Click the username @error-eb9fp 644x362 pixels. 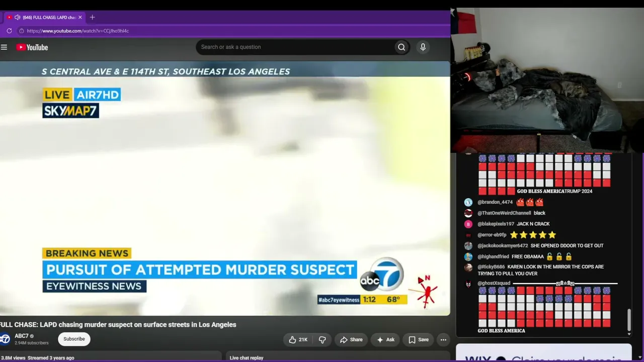[x=492, y=235]
